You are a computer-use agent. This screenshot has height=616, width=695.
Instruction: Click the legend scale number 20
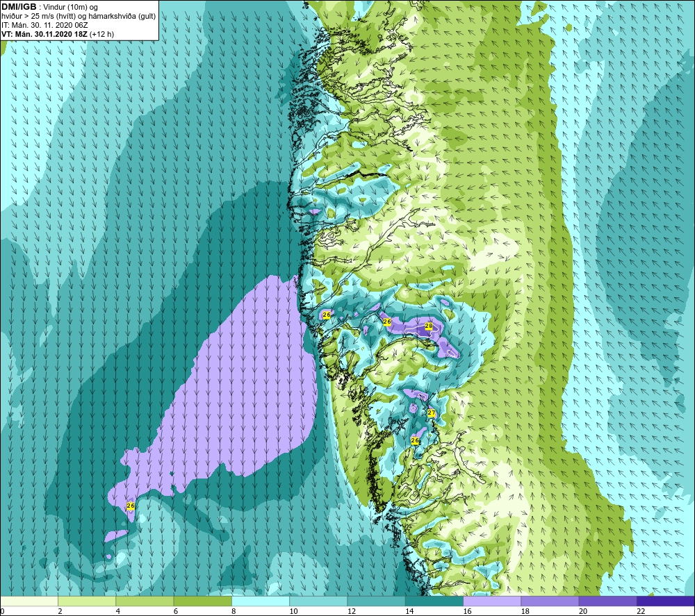[583, 612]
